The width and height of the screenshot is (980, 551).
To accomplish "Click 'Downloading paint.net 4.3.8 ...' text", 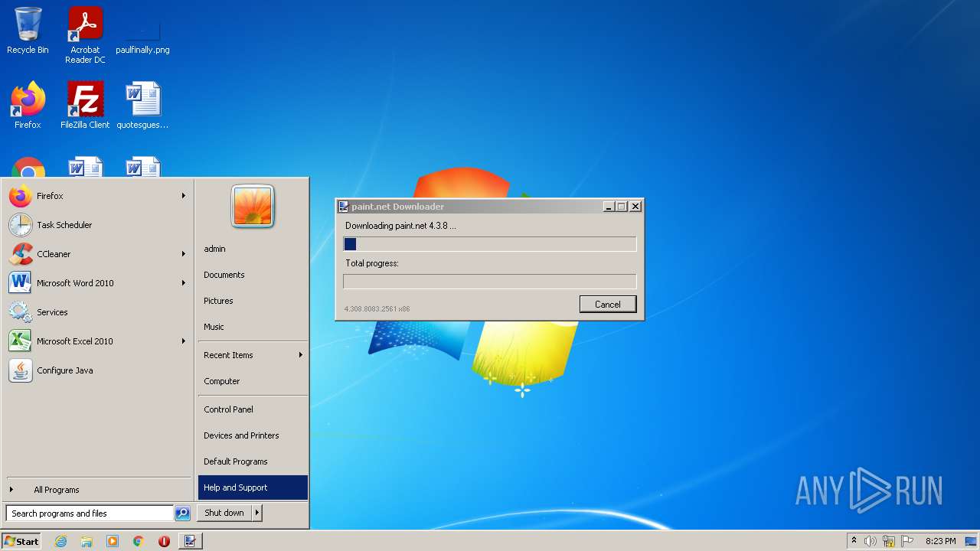I will (x=400, y=226).
